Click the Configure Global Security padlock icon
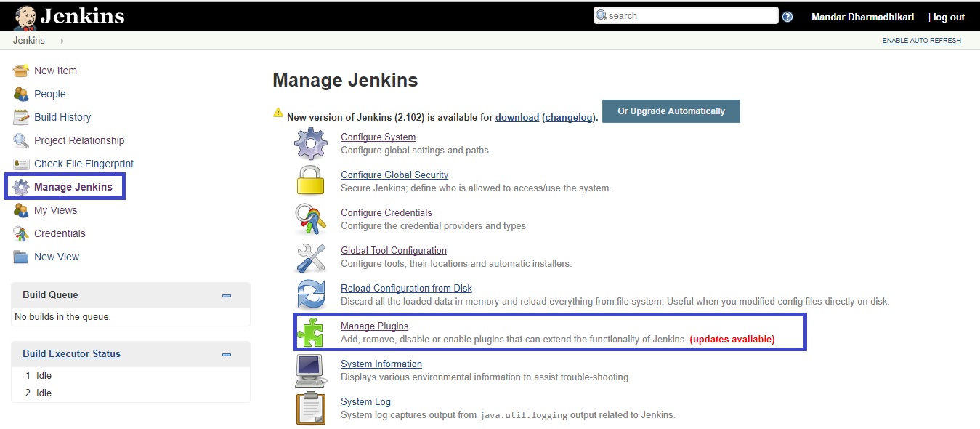The image size is (980, 429). [311, 180]
